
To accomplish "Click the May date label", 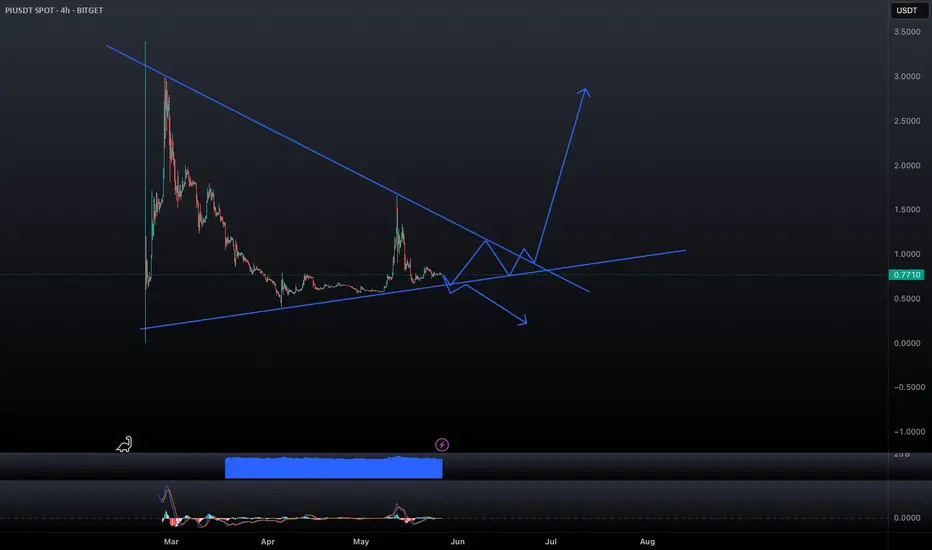I will coord(361,542).
